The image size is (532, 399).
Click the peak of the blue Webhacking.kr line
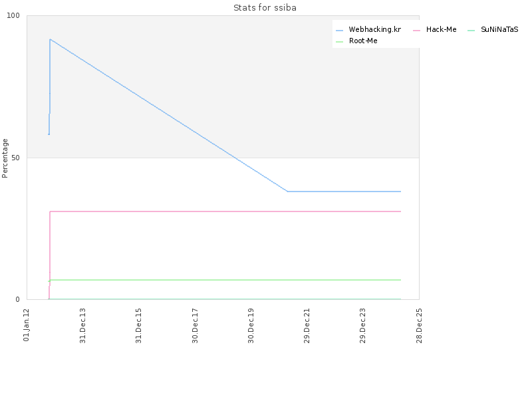pos(50,39)
